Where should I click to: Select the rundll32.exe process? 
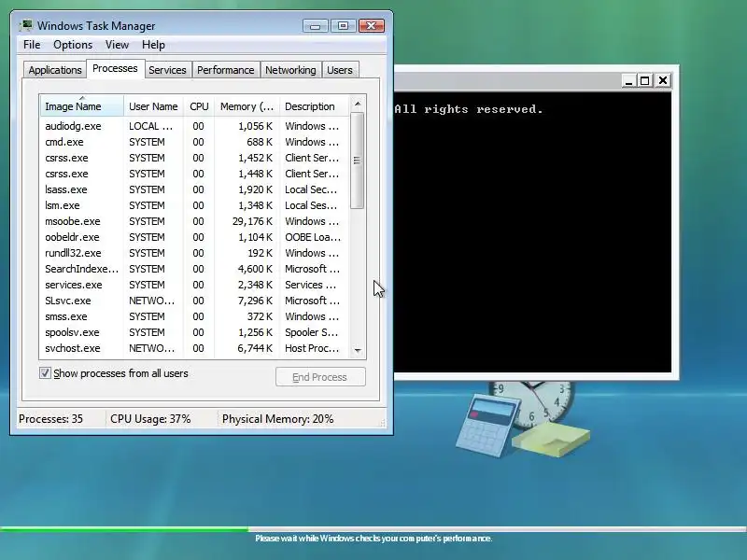195,253
